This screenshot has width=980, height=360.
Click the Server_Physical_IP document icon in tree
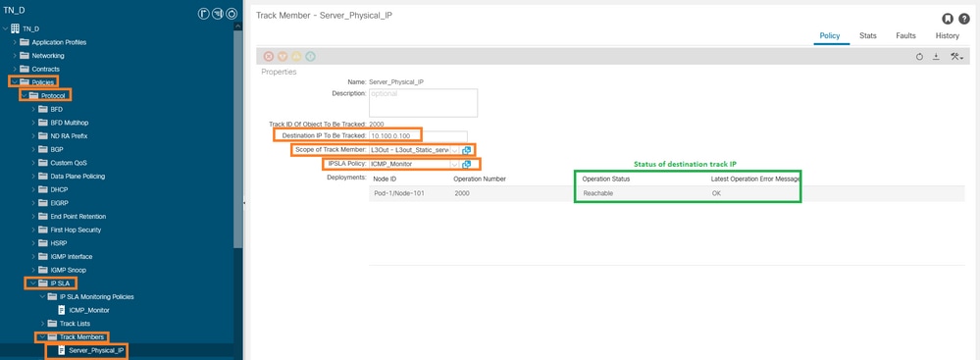pyautogui.click(x=61, y=350)
